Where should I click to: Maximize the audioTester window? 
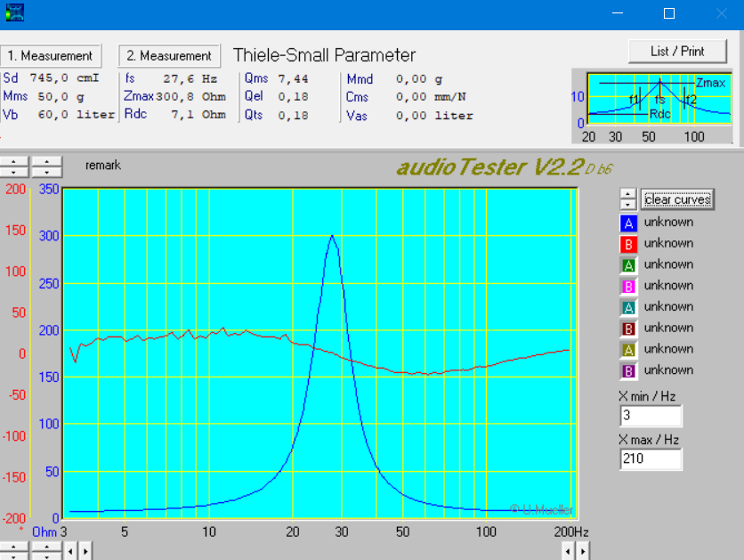point(669,13)
